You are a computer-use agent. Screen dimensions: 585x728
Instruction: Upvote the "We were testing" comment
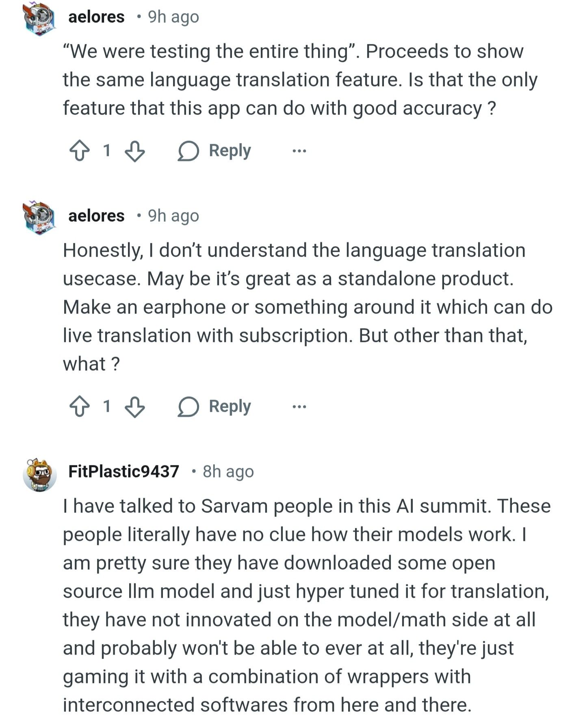click(79, 151)
